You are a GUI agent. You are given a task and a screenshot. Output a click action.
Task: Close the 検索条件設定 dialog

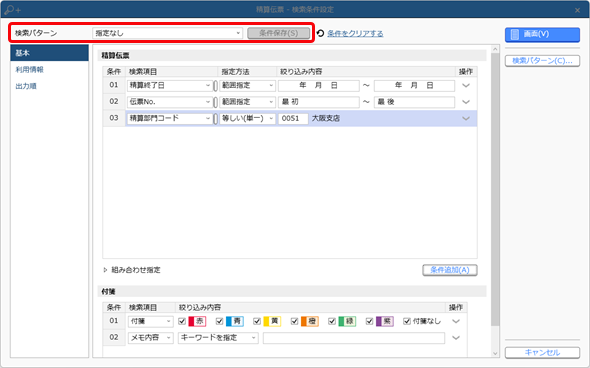pos(578,10)
